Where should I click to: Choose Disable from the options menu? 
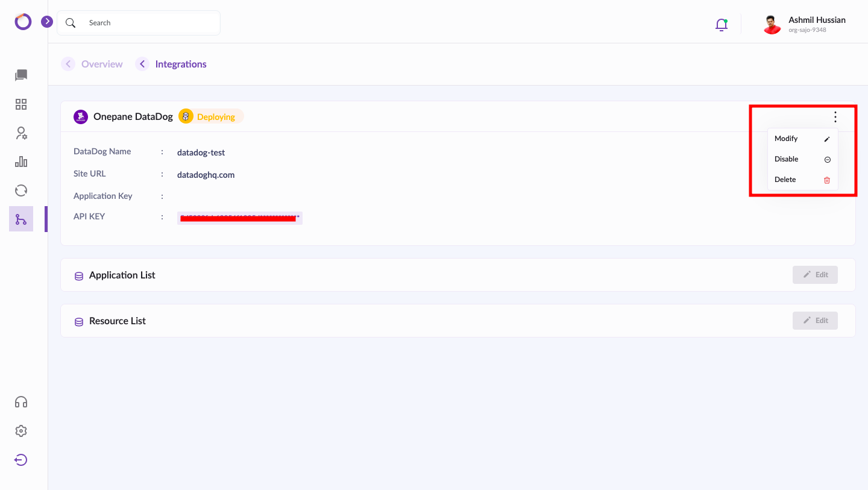(802, 159)
